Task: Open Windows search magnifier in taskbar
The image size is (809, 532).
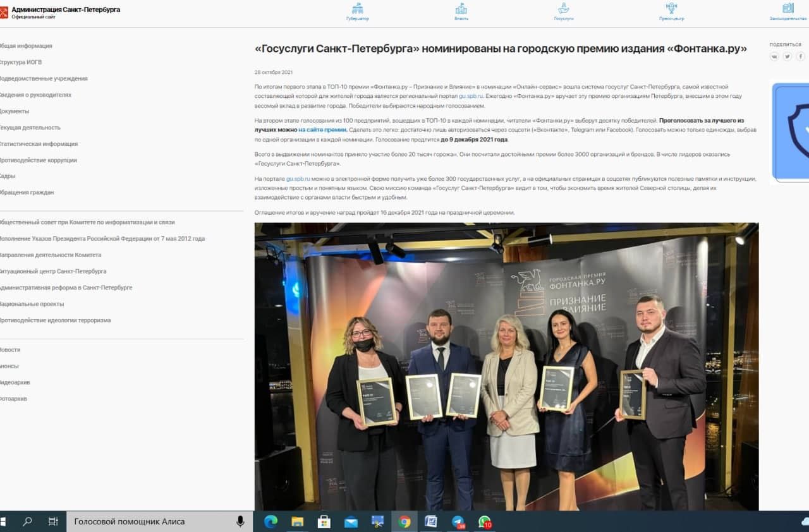Action: point(27,521)
